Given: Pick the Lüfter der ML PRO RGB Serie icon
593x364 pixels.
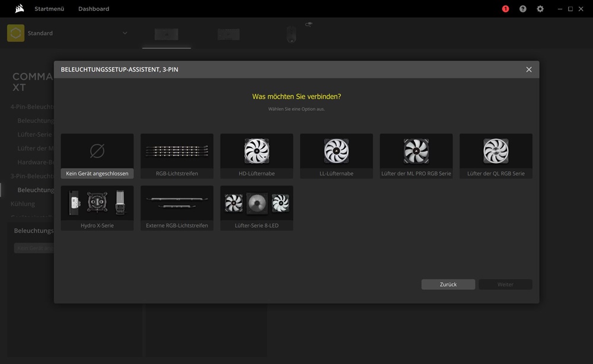Looking at the screenshot, I should pyautogui.click(x=416, y=151).
